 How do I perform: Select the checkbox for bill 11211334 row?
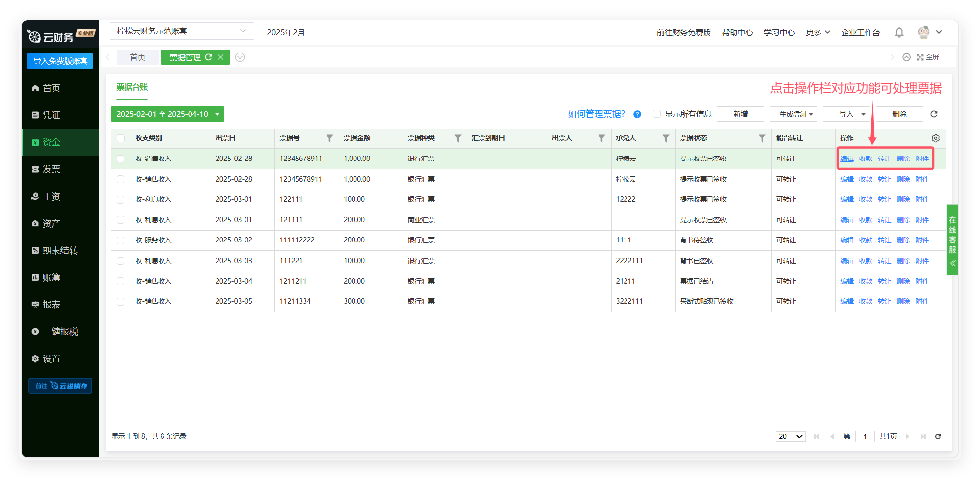(x=121, y=301)
